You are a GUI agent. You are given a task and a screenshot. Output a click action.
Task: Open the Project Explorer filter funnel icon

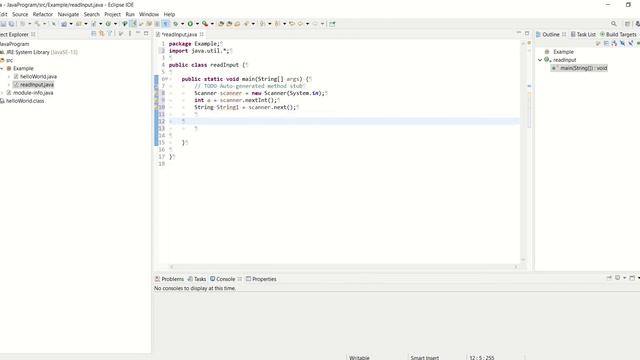pos(110,33)
